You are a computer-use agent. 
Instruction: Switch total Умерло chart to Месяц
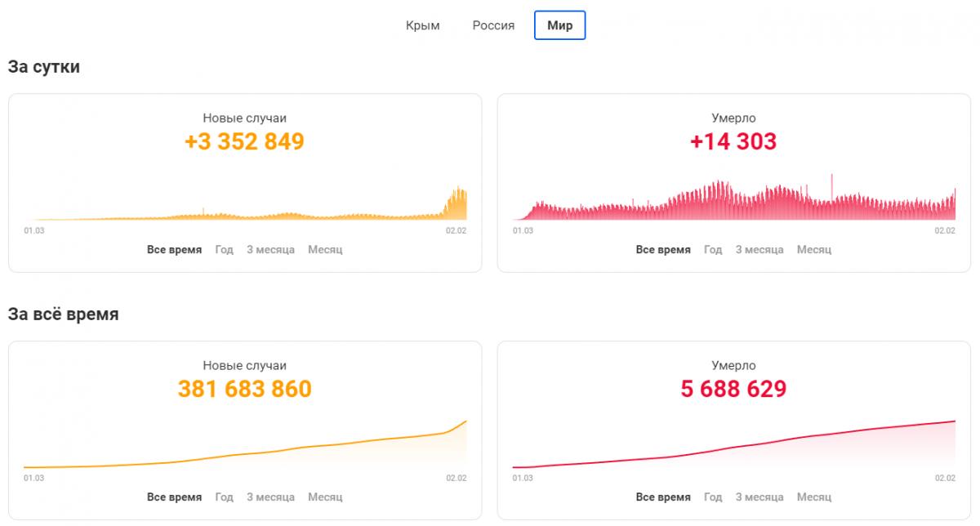pos(814,497)
